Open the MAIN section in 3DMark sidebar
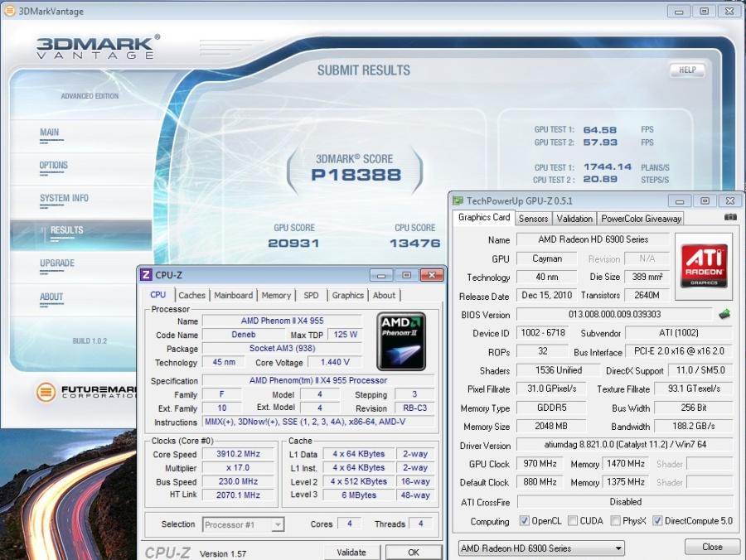Image resolution: width=746 pixels, height=560 pixels. (50, 133)
